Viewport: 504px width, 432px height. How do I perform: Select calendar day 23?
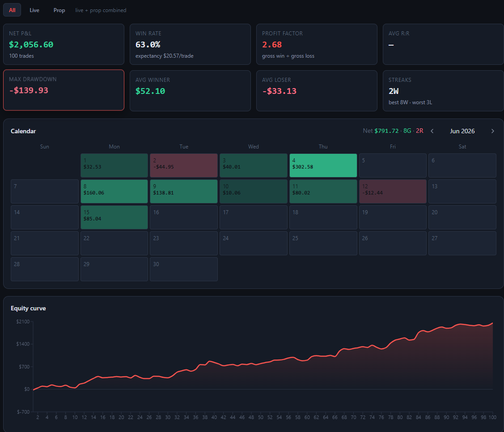(183, 243)
